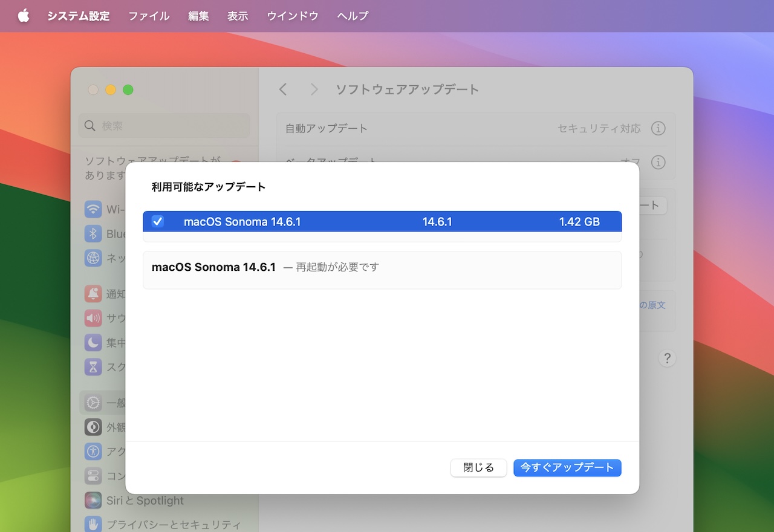This screenshot has width=774, height=532.
Task: Open the 表示 menu
Action: 238,16
